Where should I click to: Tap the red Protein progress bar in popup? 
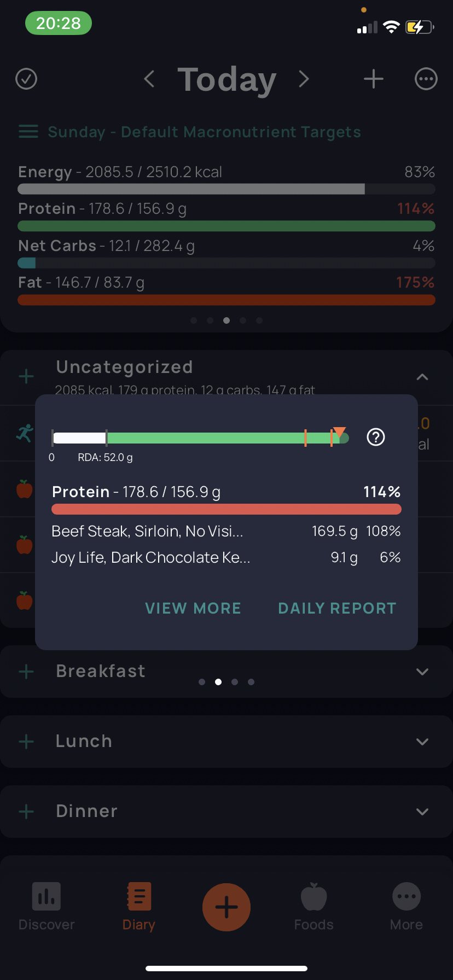(x=226, y=509)
